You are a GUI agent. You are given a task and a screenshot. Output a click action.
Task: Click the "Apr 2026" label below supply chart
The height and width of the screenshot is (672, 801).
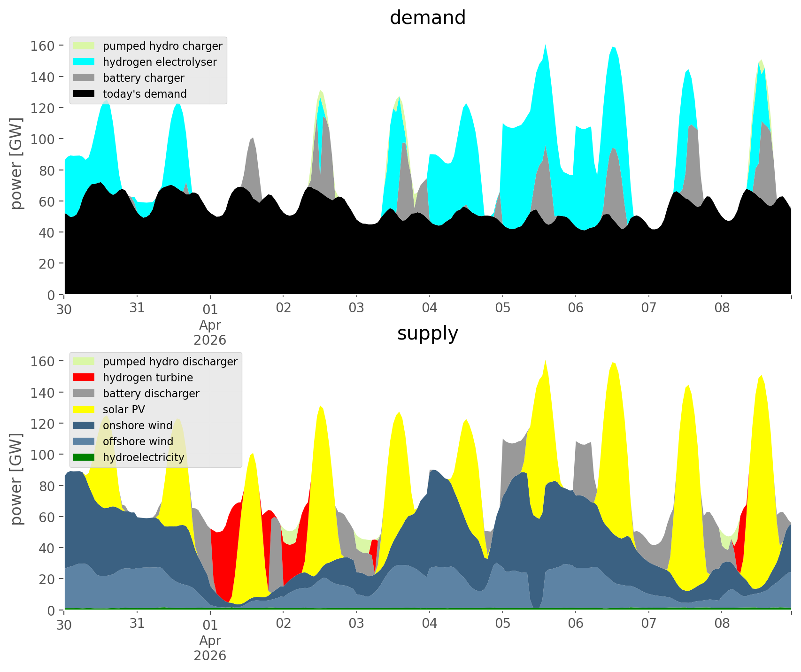tap(210, 648)
